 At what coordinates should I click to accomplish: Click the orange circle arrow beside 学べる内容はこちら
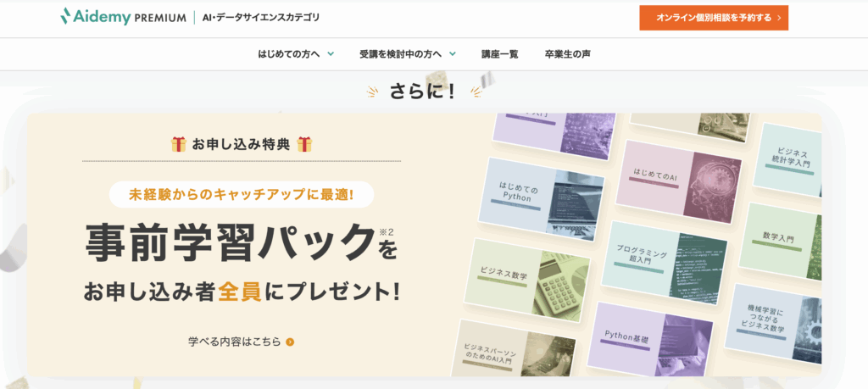(x=290, y=342)
